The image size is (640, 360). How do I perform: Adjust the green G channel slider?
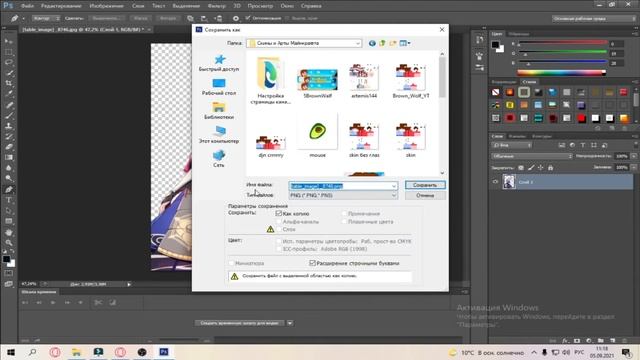pyautogui.click(x=562, y=53)
